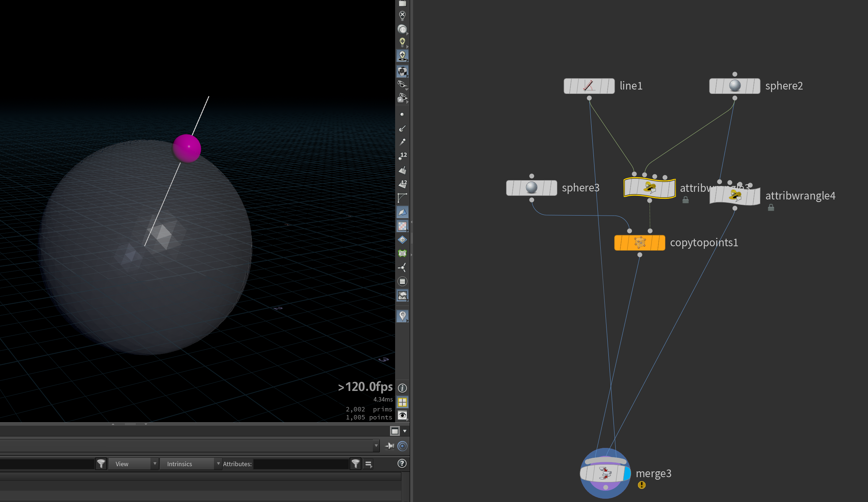Click the lock badge under attribwrangle4
The image size is (868, 502).
click(771, 208)
